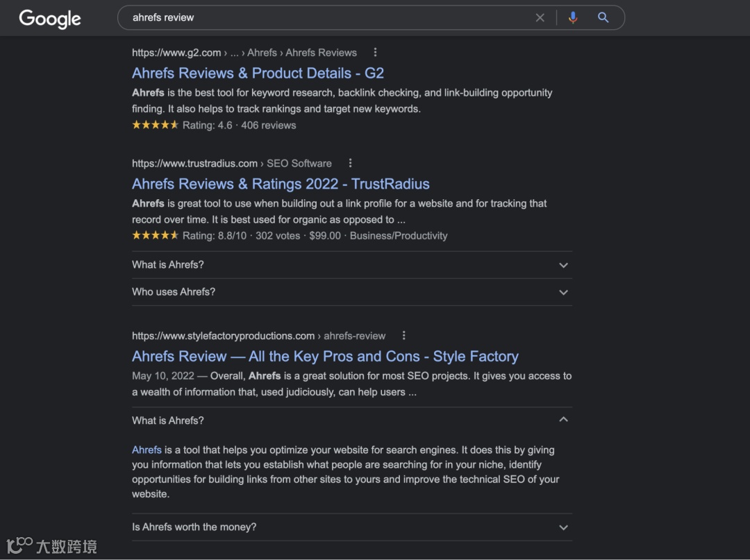750x560 pixels.
Task: Open three-dot menu for g2.com result
Action: [x=375, y=52]
